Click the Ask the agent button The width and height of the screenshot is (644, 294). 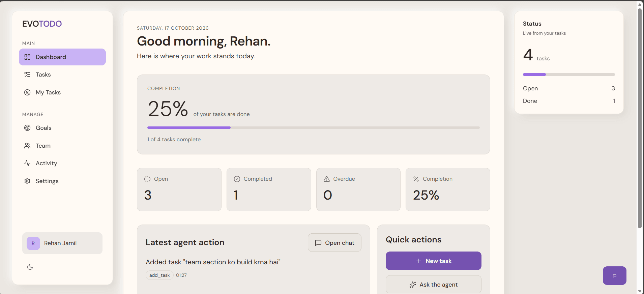point(433,285)
